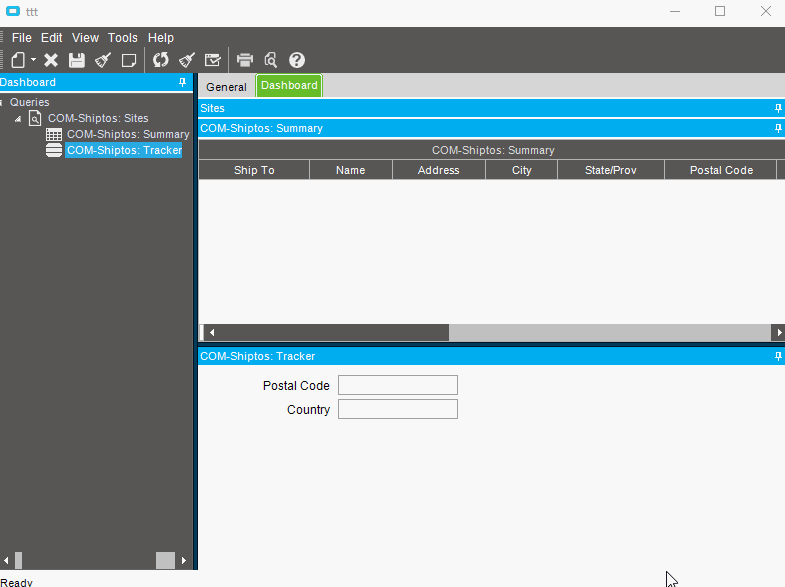This screenshot has width=785, height=587.
Task: Toggle pin on COM-Shiptos: Tracker panel
Action: click(x=778, y=356)
